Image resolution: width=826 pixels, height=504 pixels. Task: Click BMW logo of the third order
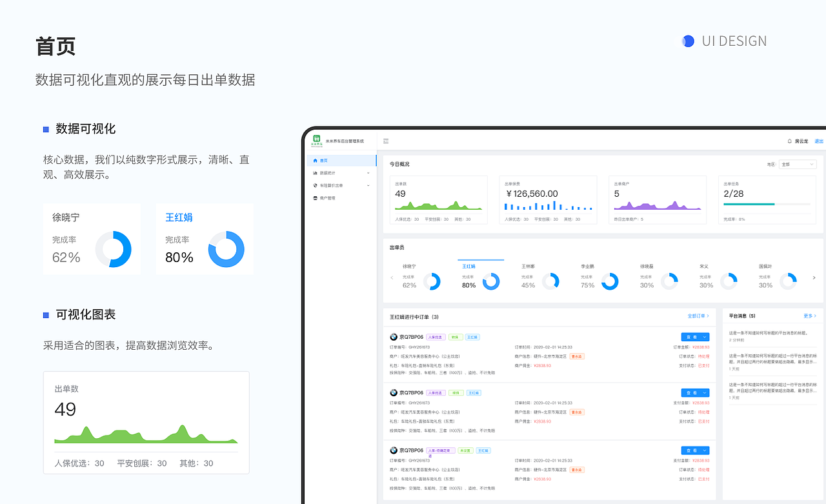click(394, 450)
